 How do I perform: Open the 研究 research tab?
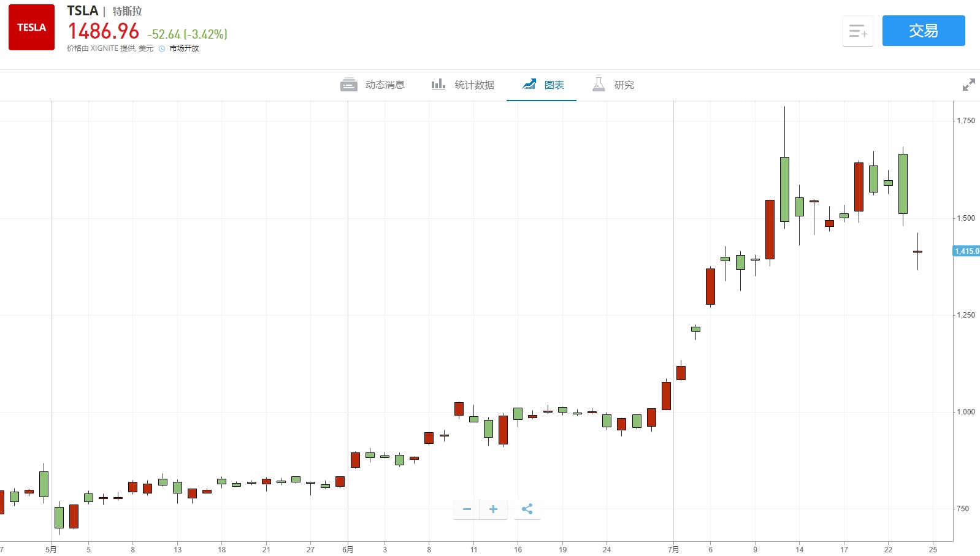click(x=624, y=85)
